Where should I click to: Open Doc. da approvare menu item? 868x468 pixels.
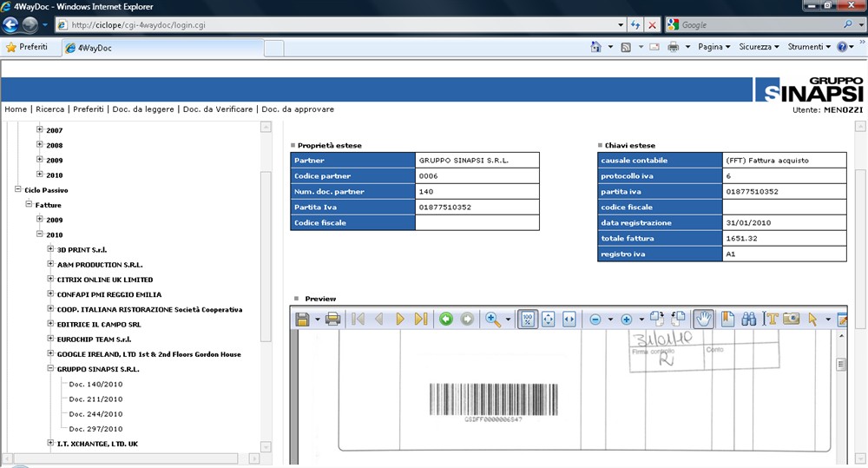point(298,109)
